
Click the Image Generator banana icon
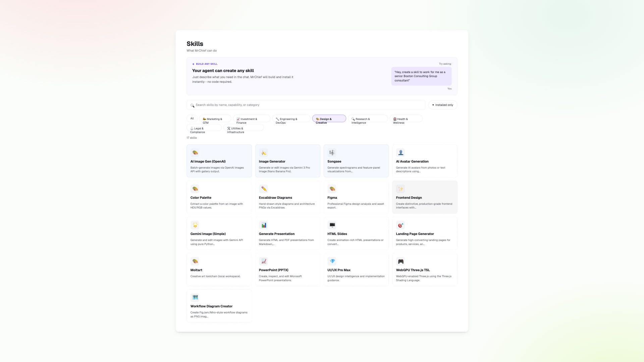pyautogui.click(x=264, y=153)
